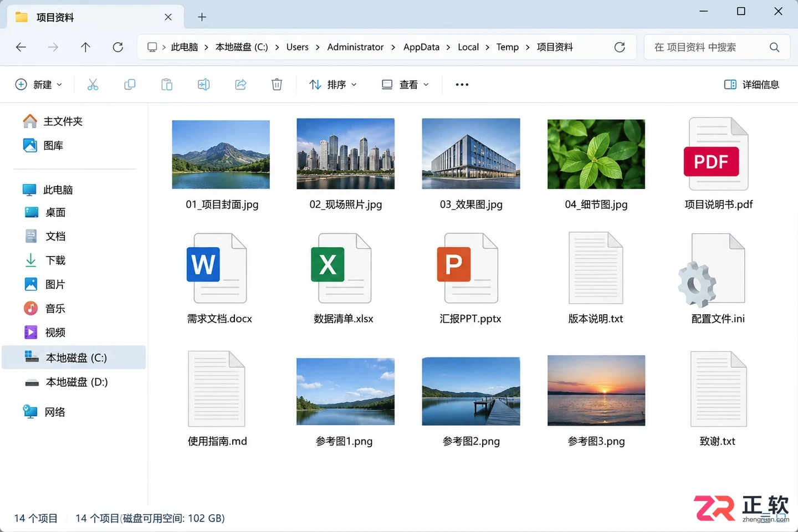The height and width of the screenshot is (532, 798).
Task: Select the 致谢.txt file icon
Action: (x=718, y=389)
